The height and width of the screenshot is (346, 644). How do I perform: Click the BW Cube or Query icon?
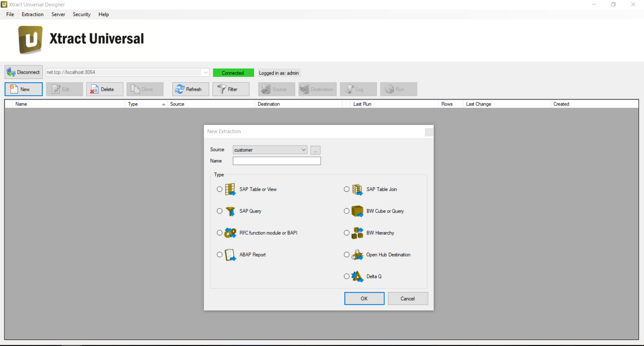click(357, 211)
